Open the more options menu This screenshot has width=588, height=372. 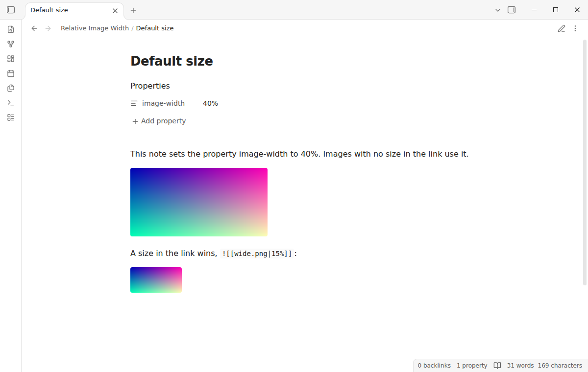[575, 28]
